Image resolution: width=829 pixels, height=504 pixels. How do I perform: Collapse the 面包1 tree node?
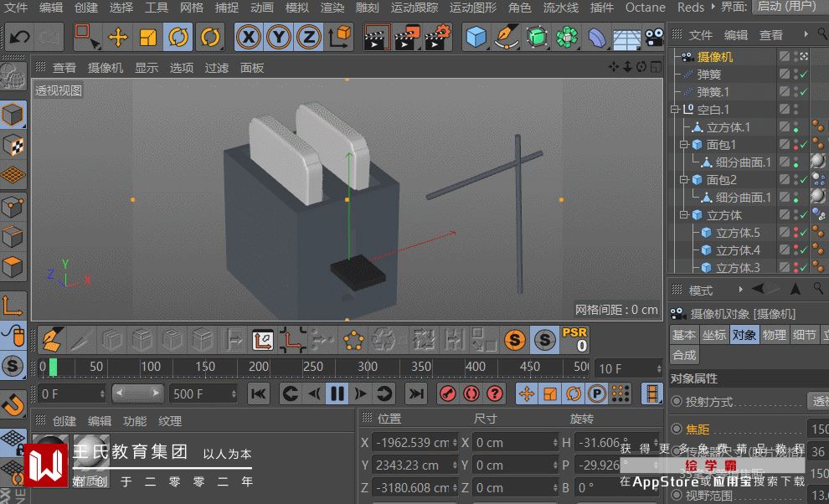(x=683, y=144)
